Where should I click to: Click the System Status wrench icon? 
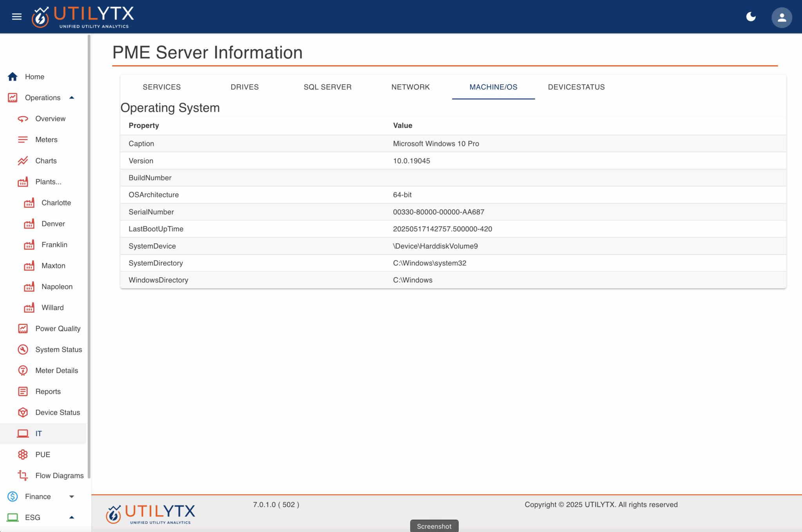click(x=23, y=350)
